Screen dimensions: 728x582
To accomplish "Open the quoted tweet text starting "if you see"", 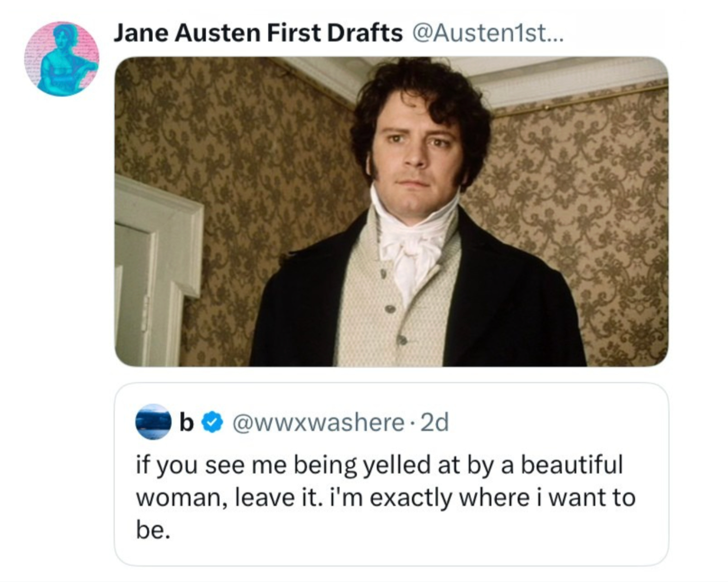I will tap(386, 497).
